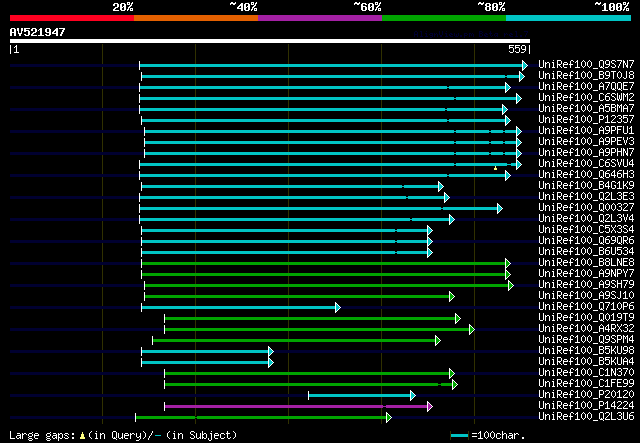Select the UniRef100_A9PFU1 label

pyautogui.click(x=586, y=130)
